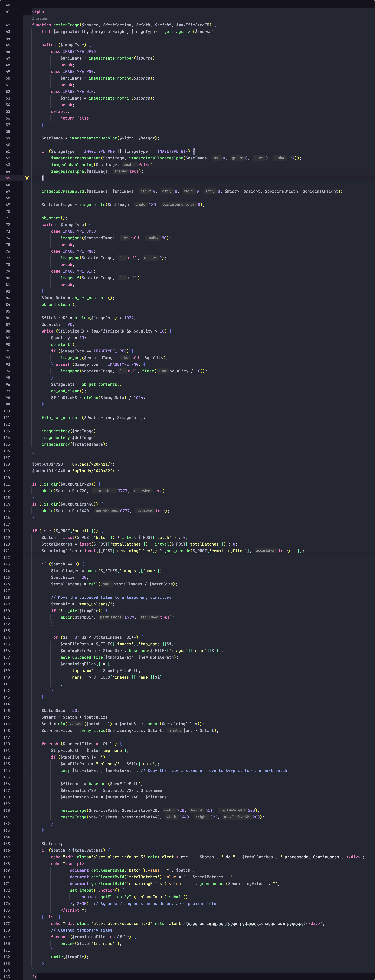Click file_put_contents on line 101
The image size is (375, 980).
[x=62, y=418]
